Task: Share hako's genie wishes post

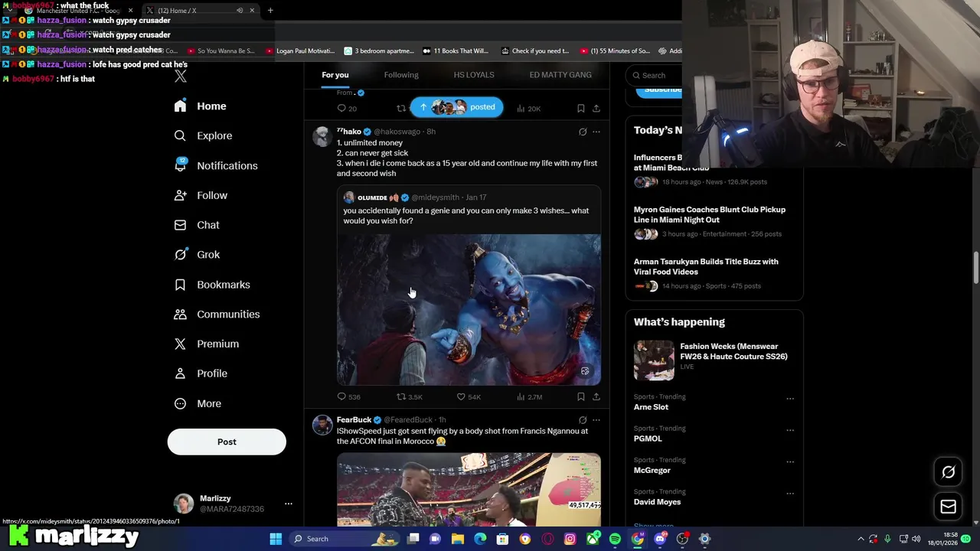Action: pyautogui.click(x=596, y=396)
